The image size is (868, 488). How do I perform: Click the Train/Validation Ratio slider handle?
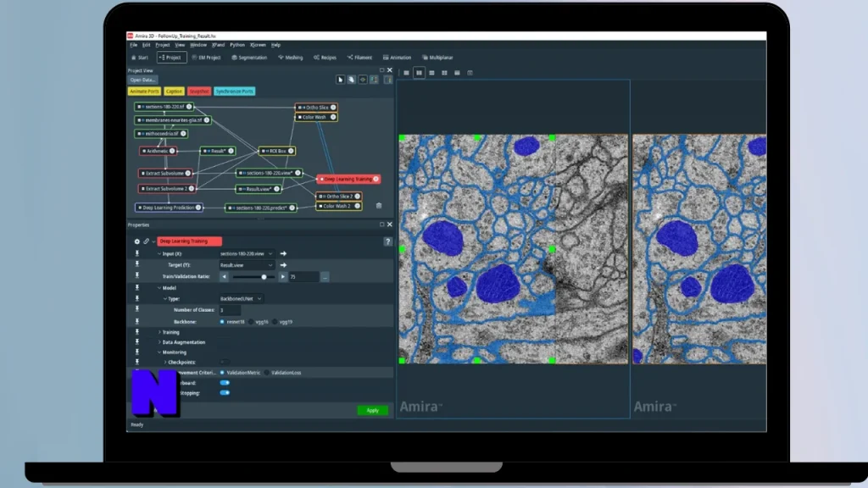264,277
